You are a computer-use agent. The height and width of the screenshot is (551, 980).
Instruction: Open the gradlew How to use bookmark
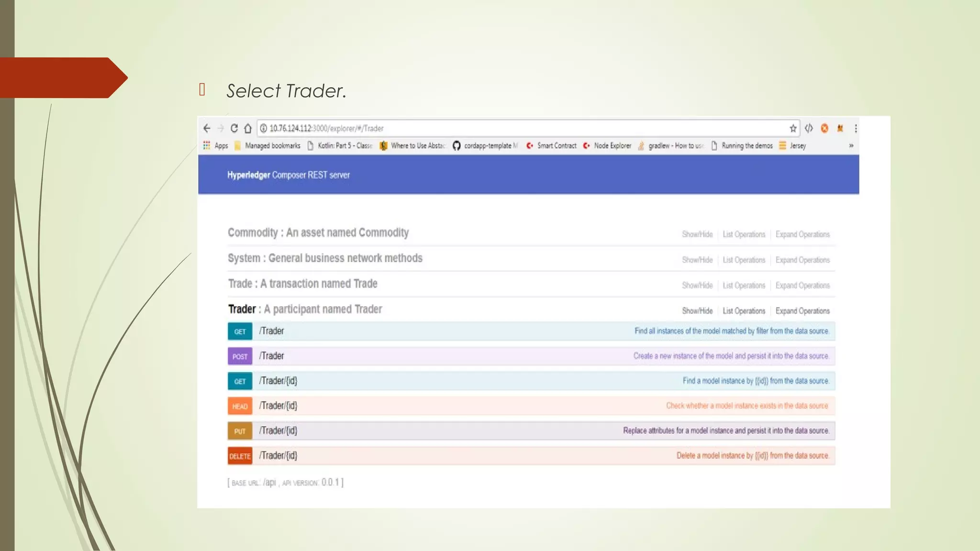pos(671,145)
